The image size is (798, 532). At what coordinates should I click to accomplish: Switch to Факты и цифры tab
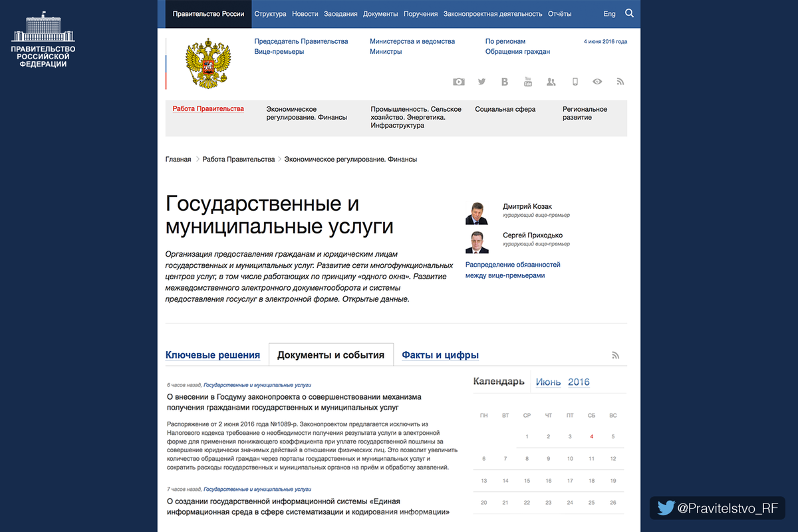(x=440, y=355)
